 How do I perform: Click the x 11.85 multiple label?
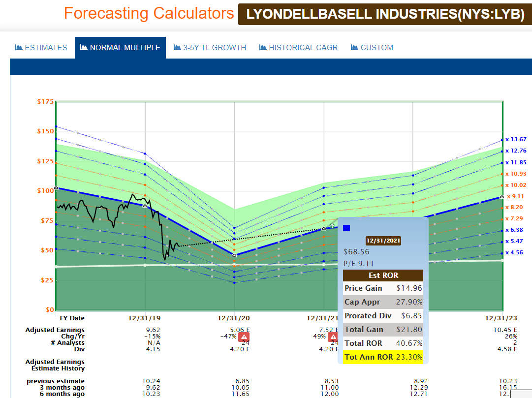pyautogui.click(x=516, y=162)
